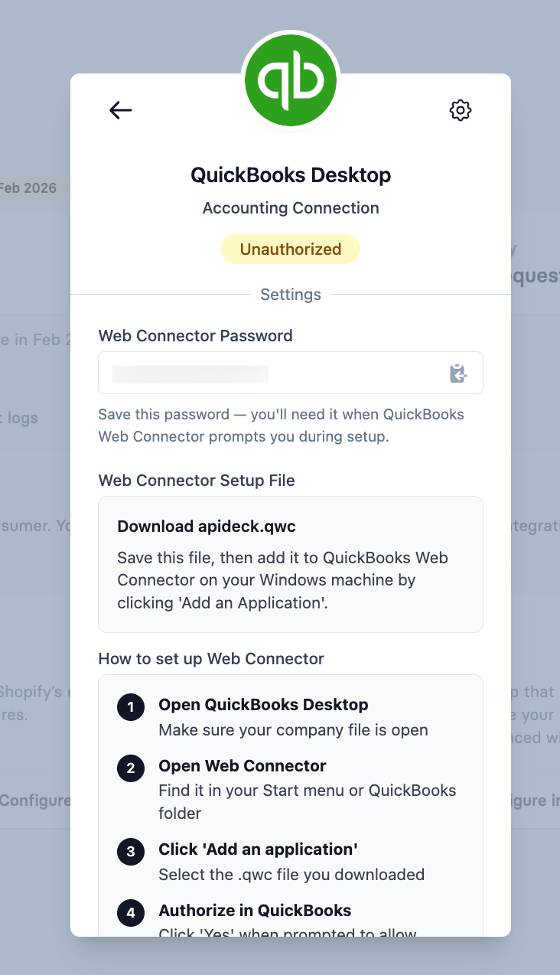This screenshot has height=975, width=560.
Task: Click the 'Save this file' instruction text
Action: pyautogui.click(x=283, y=580)
